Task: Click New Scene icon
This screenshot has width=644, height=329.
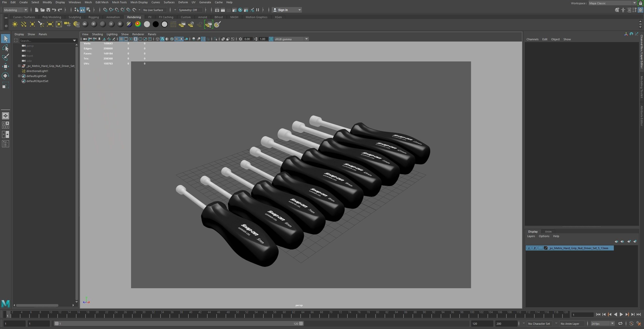Action: coord(36,10)
